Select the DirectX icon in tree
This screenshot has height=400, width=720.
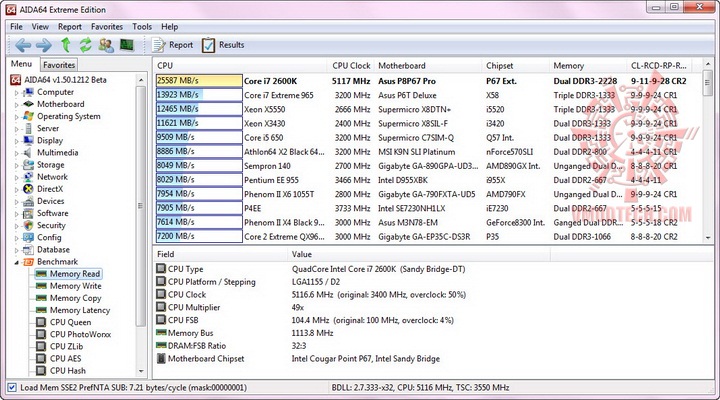[x=28, y=189]
